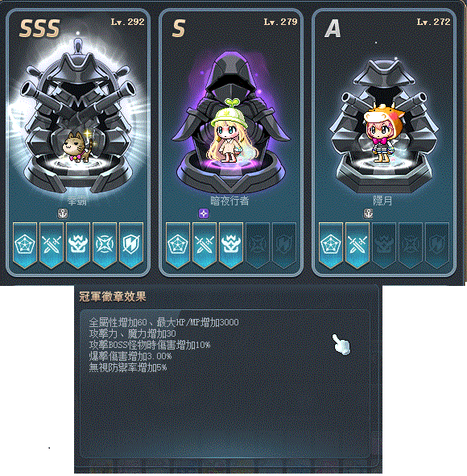Screen dimensions: 467x476
Task: Click the SSS card's boss crown badge
Action: [78, 246]
